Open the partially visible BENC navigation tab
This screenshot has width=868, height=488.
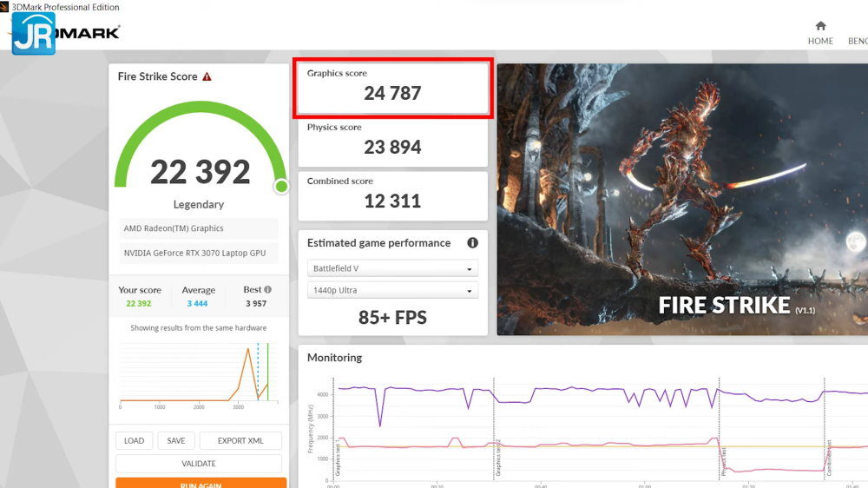pyautogui.click(x=857, y=41)
